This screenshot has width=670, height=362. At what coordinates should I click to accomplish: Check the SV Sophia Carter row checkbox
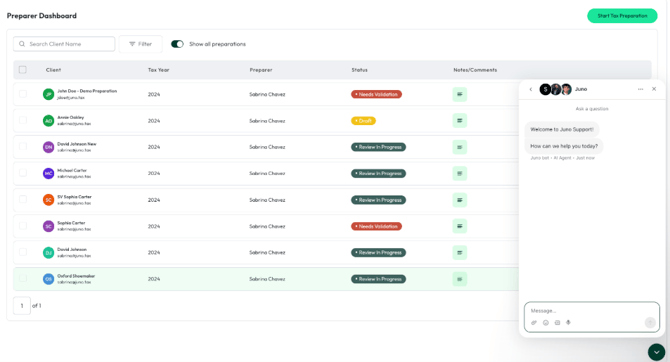pos(23,199)
